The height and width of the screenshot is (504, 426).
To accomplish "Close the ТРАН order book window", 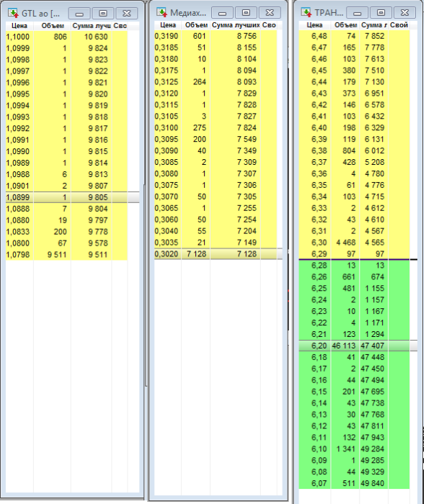I will pos(404,13).
